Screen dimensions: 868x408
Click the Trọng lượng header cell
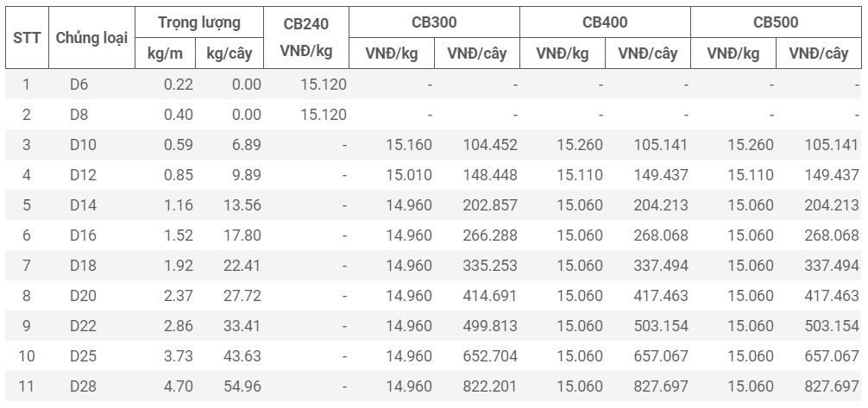click(199, 22)
